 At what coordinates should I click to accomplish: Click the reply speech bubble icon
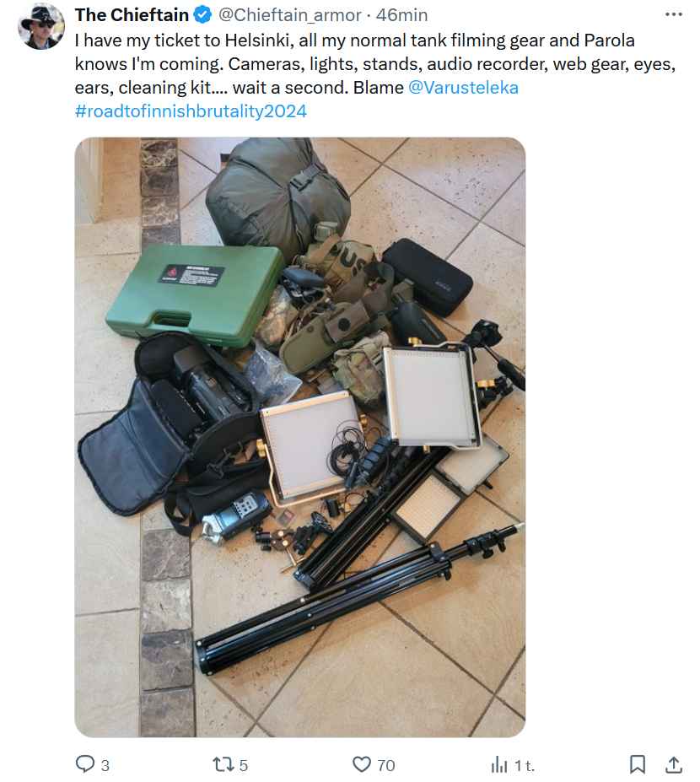84,764
